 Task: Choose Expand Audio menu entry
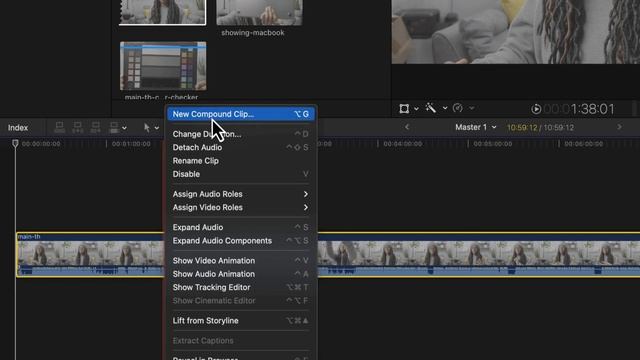pos(241,227)
